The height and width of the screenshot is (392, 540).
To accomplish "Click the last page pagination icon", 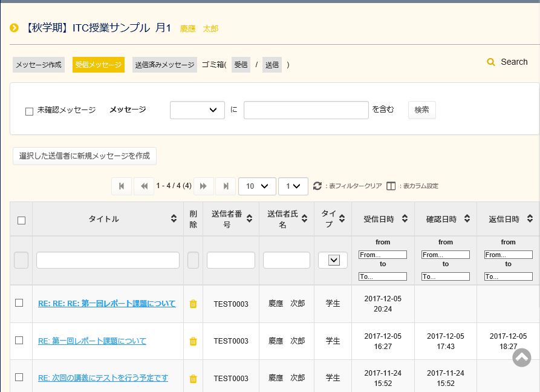I will (x=226, y=186).
